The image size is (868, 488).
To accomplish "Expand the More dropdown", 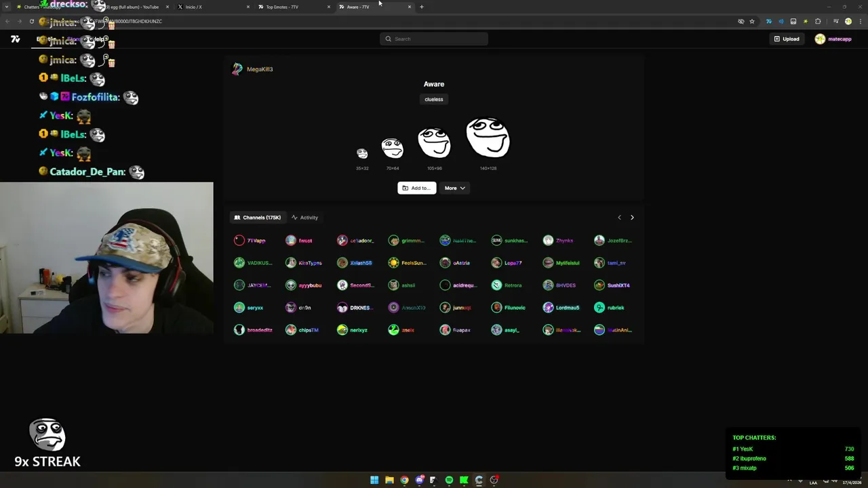I will pos(454,188).
